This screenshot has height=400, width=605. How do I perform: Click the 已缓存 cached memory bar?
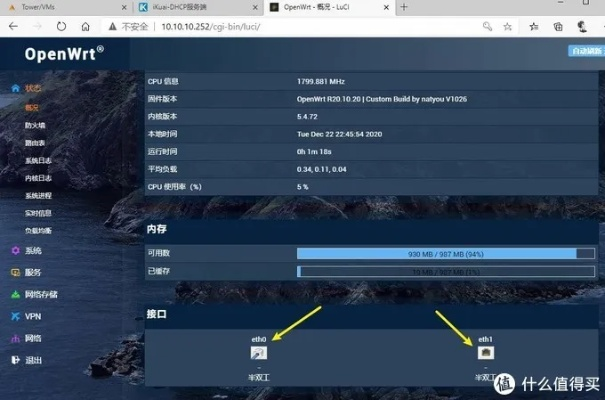tap(446, 272)
